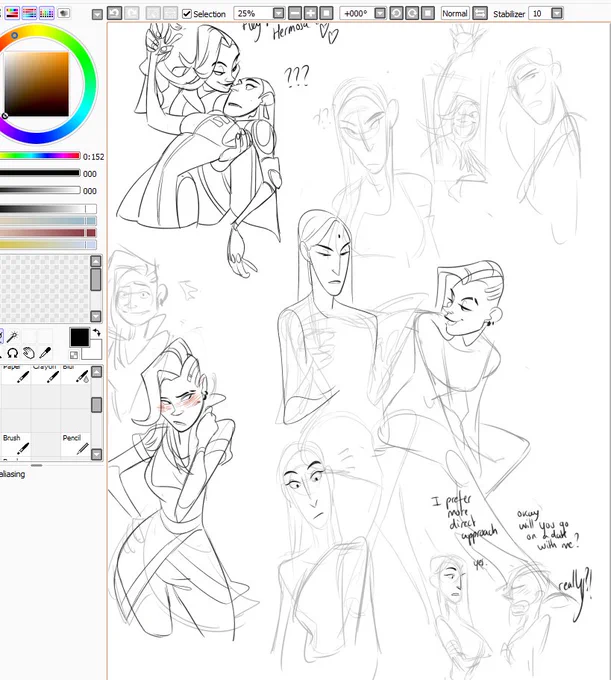Select the Crayon brush preset
This screenshot has width=611, height=680.
[x=46, y=374]
